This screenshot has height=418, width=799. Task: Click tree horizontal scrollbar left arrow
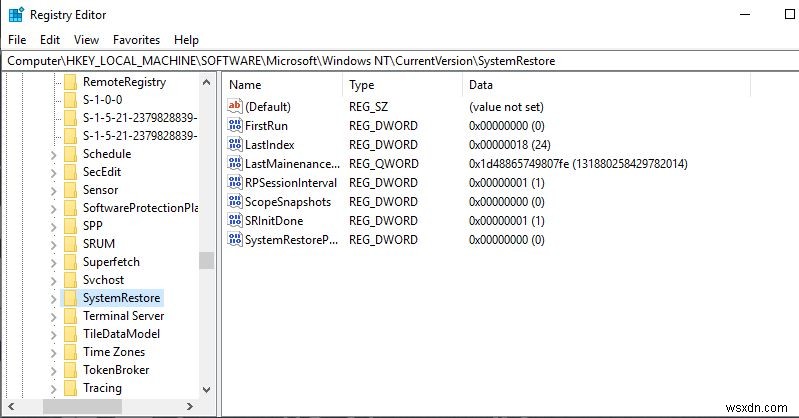coord(11,406)
